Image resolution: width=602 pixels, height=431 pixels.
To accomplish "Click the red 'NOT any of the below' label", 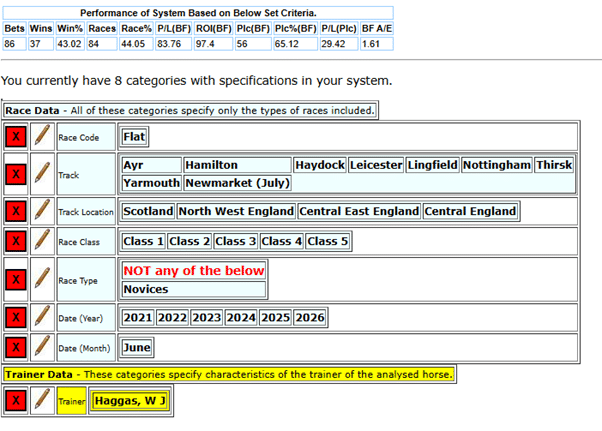I will [194, 271].
